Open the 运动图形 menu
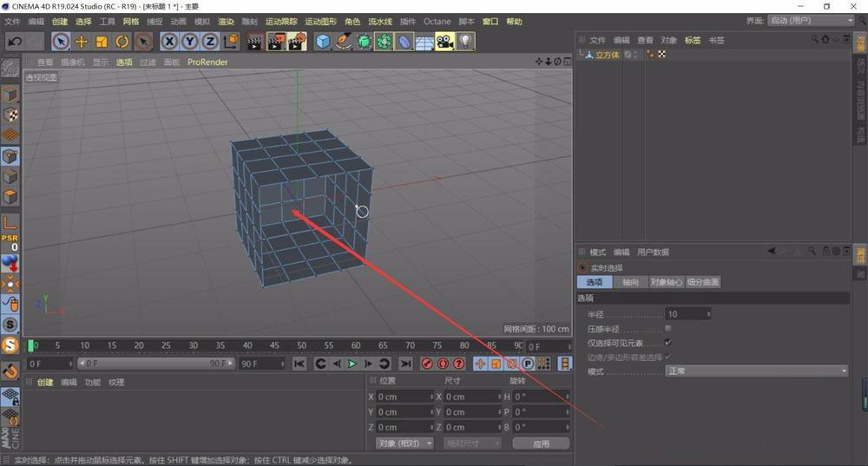Image resolution: width=868 pixels, height=466 pixels. (320, 22)
